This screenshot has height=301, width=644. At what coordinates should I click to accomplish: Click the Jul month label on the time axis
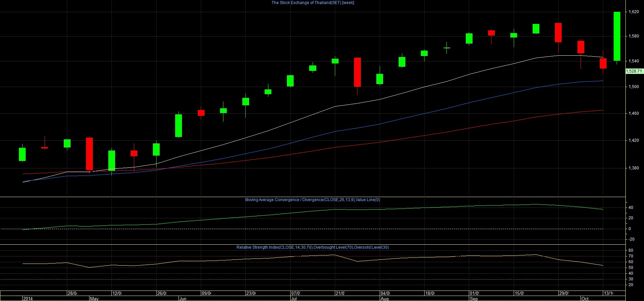tap(294, 299)
